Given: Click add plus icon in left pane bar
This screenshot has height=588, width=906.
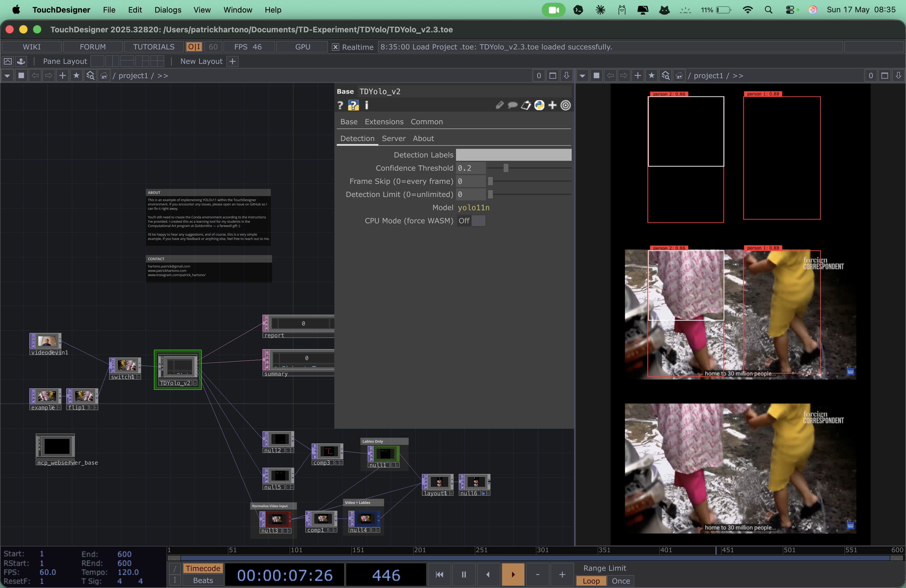Looking at the screenshot, I should (x=62, y=76).
